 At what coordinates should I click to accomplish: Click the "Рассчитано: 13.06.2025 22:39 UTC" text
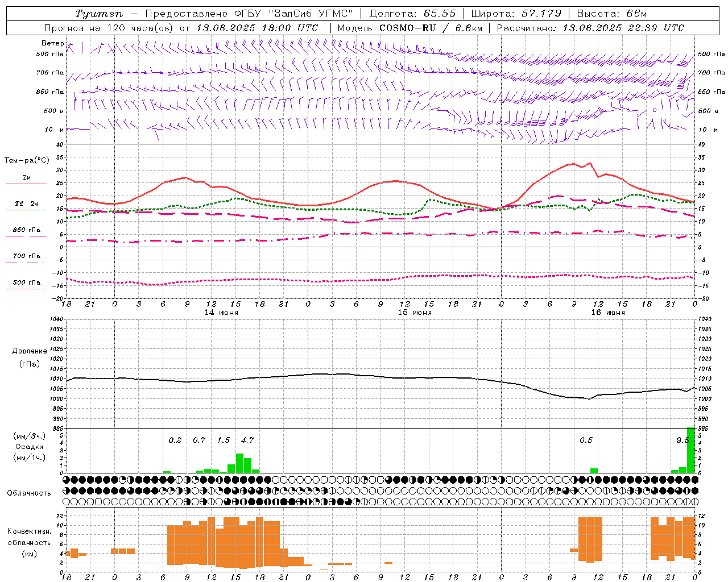pyautogui.click(x=590, y=28)
